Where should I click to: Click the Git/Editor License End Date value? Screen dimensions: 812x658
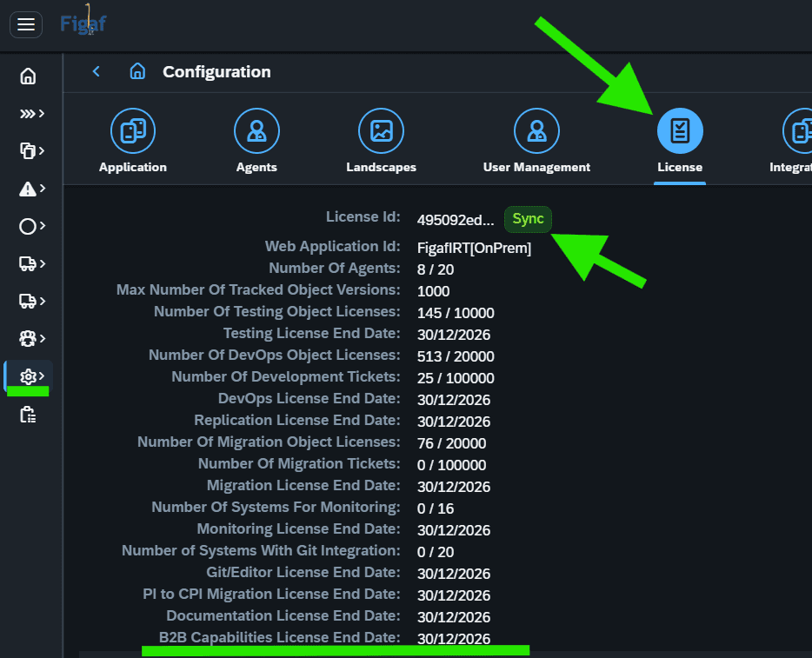(453, 575)
